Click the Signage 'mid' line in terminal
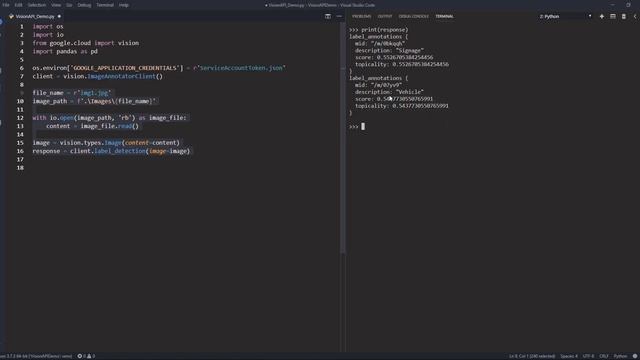The width and height of the screenshot is (640, 360). coord(380,44)
